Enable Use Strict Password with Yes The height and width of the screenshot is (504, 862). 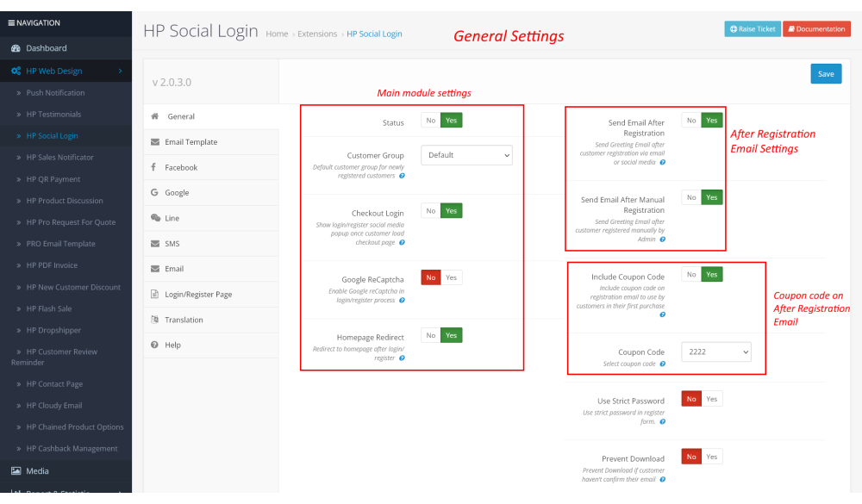pos(712,399)
